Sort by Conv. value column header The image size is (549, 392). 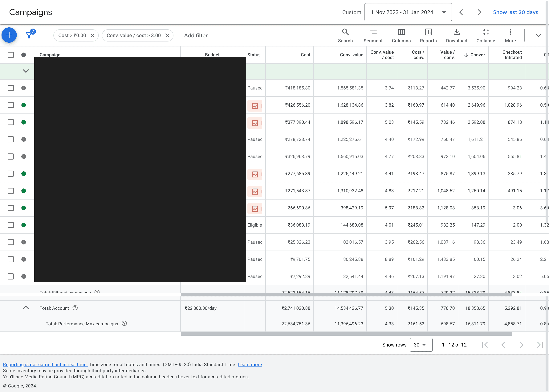(351, 55)
